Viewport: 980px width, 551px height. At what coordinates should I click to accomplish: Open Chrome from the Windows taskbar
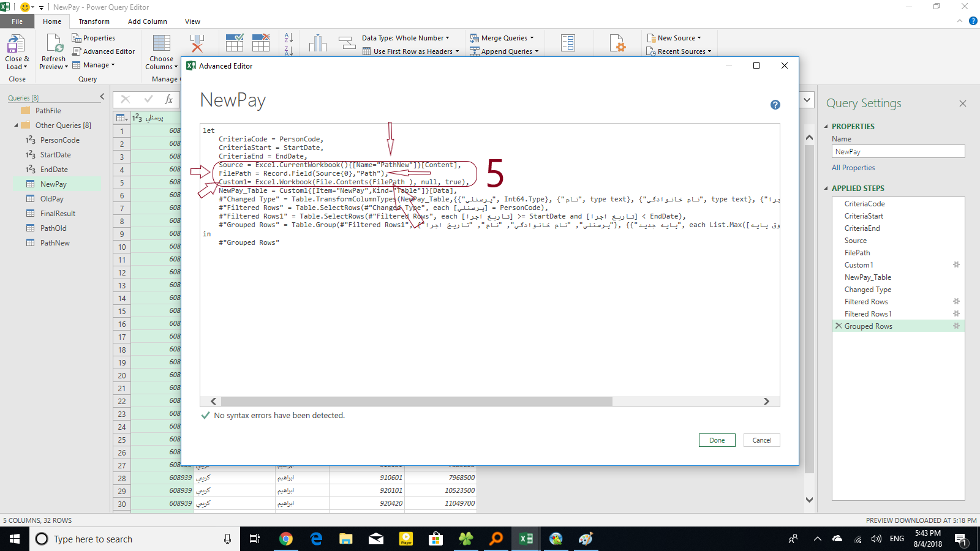[x=285, y=539]
